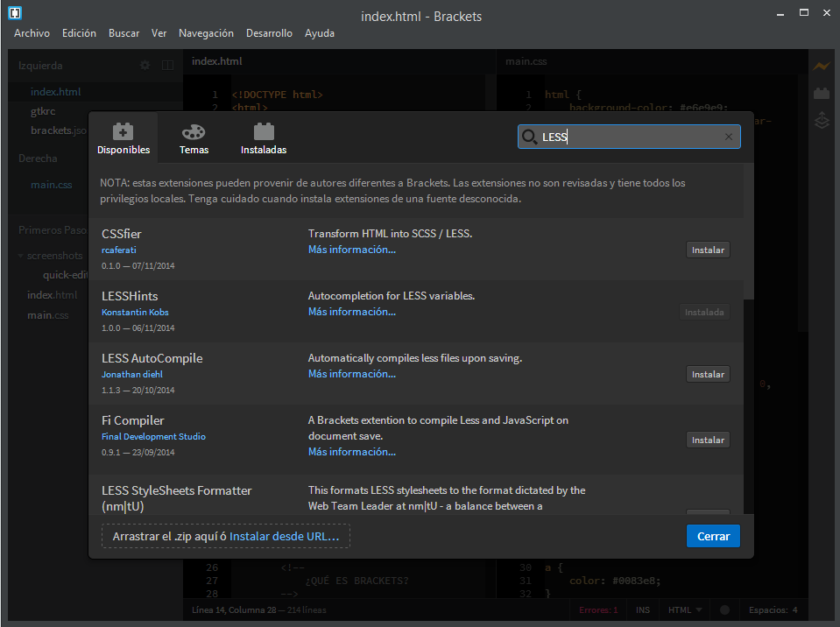Open Más información for LESS AutoCompile
The height and width of the screenshot is (627, 840).
pos(352,374)
